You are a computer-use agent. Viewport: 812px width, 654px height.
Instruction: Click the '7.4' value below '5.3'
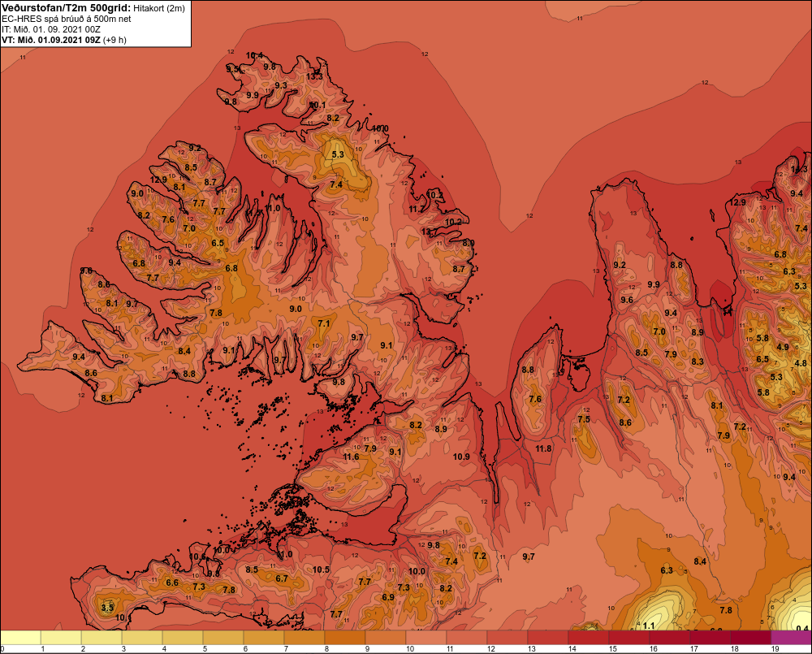[x=336, y=184]
